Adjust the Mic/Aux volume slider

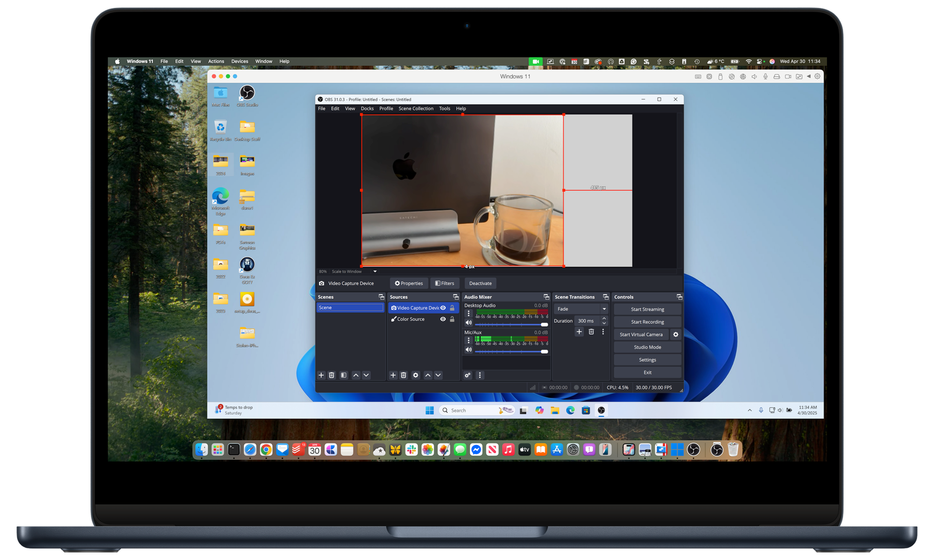511,351
